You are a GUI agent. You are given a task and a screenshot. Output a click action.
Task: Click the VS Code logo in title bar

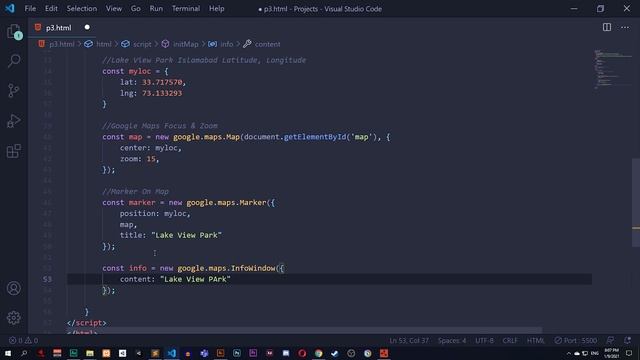pyautogui.click(x=10, y=8)
